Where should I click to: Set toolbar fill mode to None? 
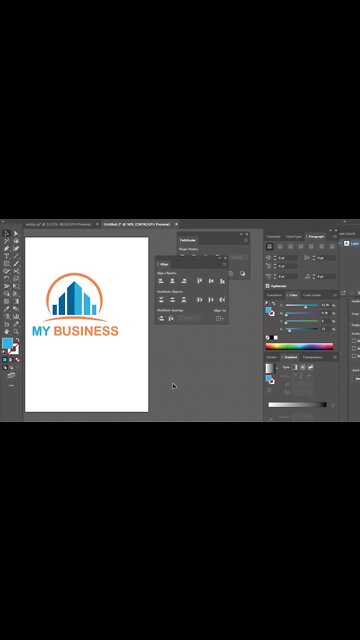pyautogui.click(x=17, y=360)
